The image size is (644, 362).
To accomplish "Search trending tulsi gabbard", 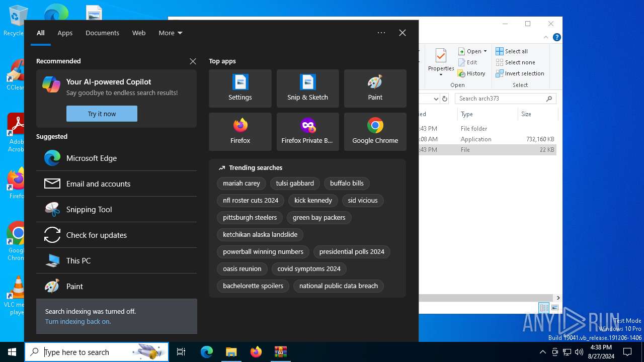I will [x=295, y=184].
